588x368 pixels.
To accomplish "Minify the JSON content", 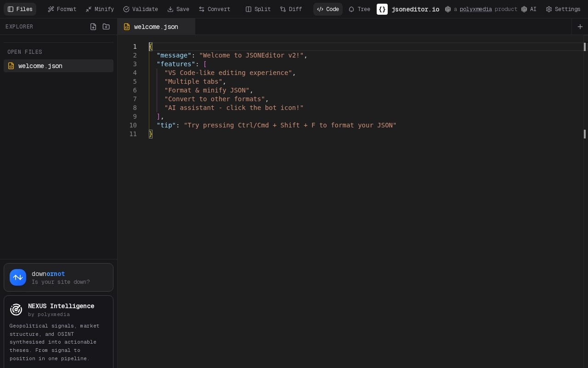I will (100, 9).
